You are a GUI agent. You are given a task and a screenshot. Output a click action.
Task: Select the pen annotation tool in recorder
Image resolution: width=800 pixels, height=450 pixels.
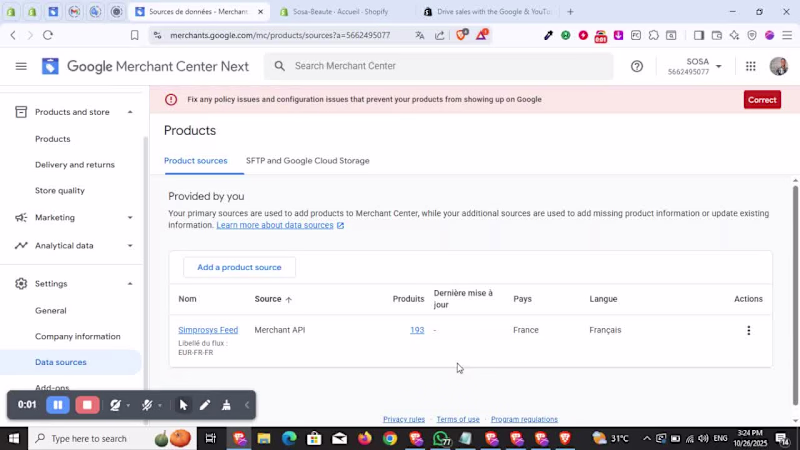click(x=205, y=405)
